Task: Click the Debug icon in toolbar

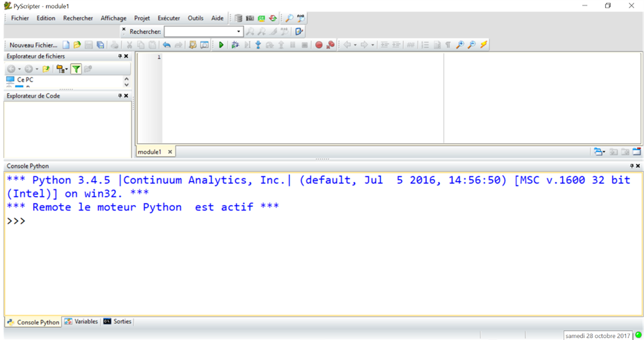Action: 235,45
